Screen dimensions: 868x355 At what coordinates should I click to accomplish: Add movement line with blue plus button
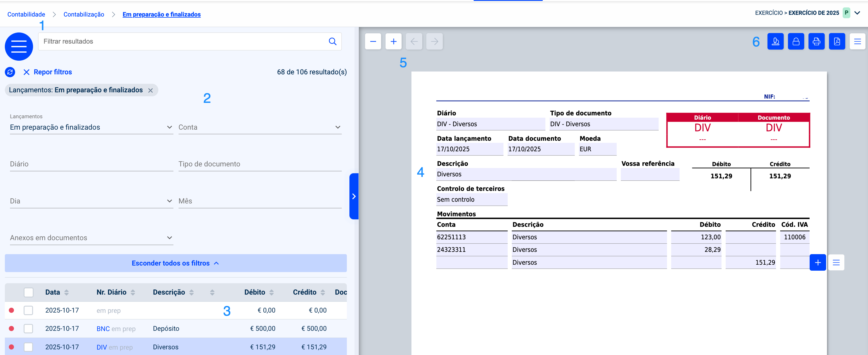pos(818,262)
